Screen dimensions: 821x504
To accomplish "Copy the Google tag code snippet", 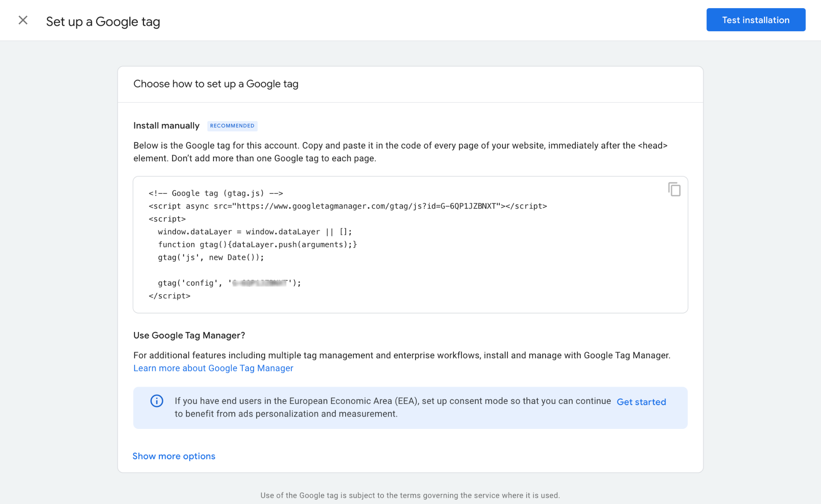I will (x=674, y=189).
